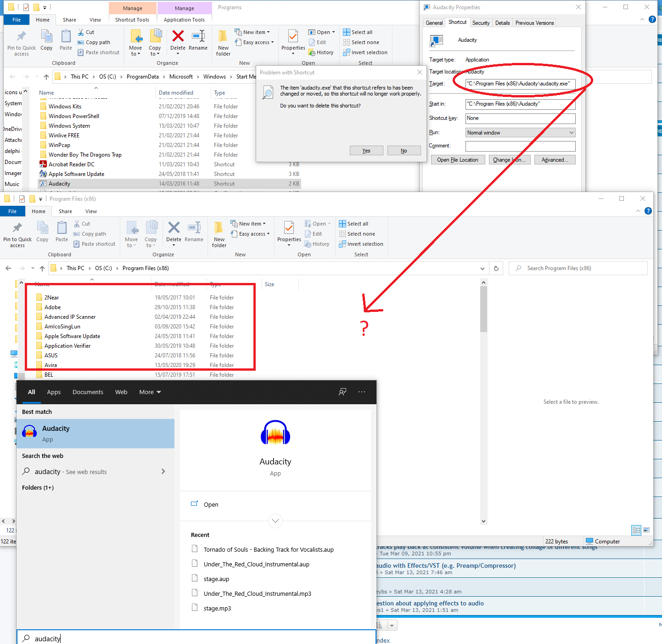Click the scrollbar thumb in Program Files (x86) list
The height and width of the screenshot is (644, 662).
[x=483, y=309]
